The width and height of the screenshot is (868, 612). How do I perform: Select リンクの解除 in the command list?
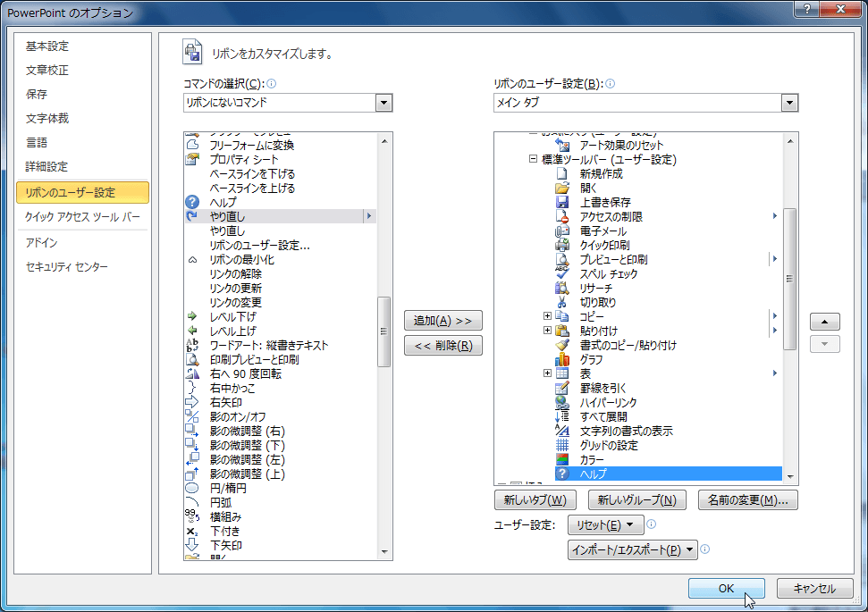pyautogui.click(x=280, y=274)
